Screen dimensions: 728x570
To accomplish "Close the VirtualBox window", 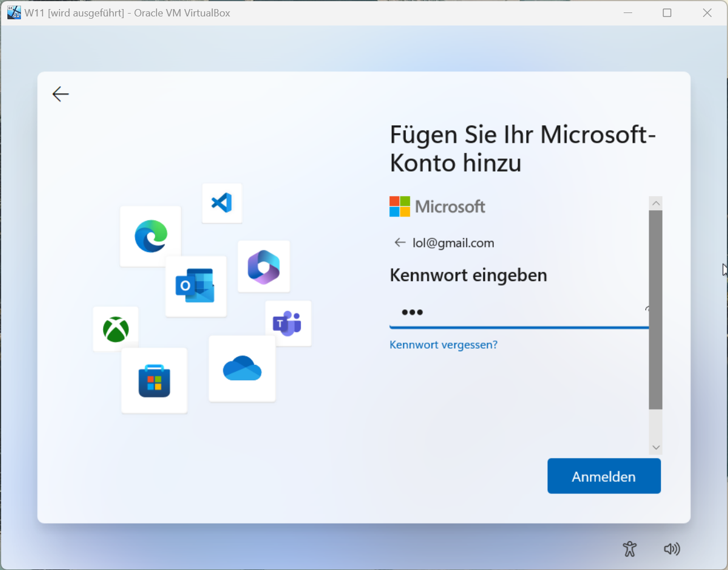I will click(707, 12).
